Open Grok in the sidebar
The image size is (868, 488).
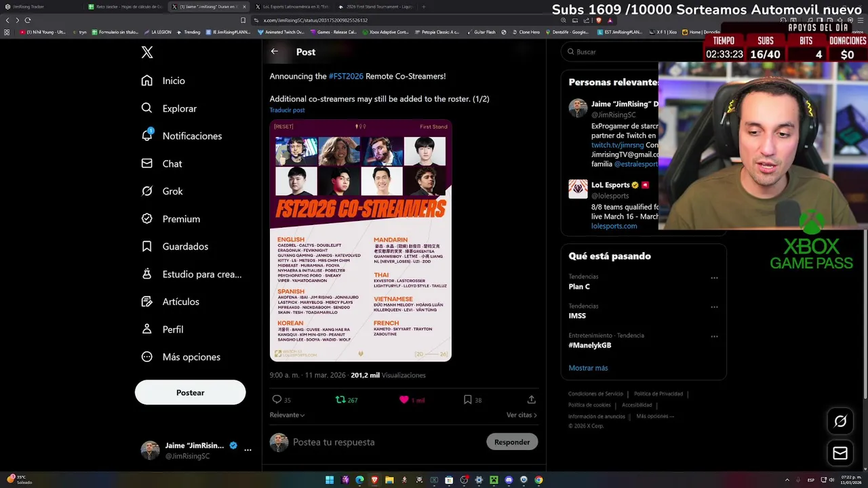(162, 191)
